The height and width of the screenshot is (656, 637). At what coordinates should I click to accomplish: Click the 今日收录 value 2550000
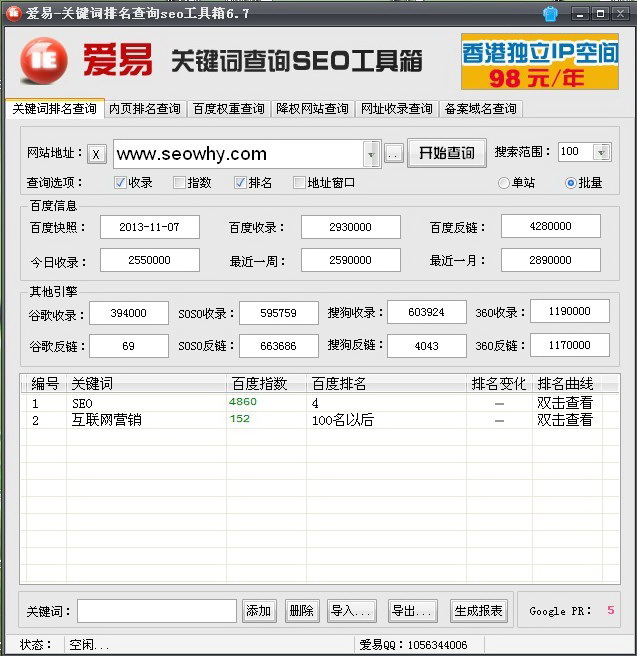[150, 260]
